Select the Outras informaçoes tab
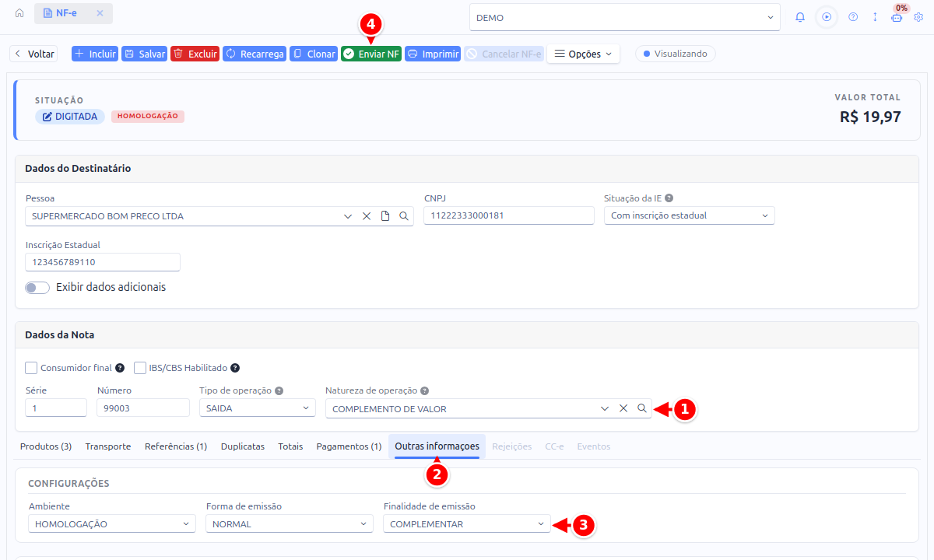The width and height of the screenshot is (934, 560). [437, 446]
